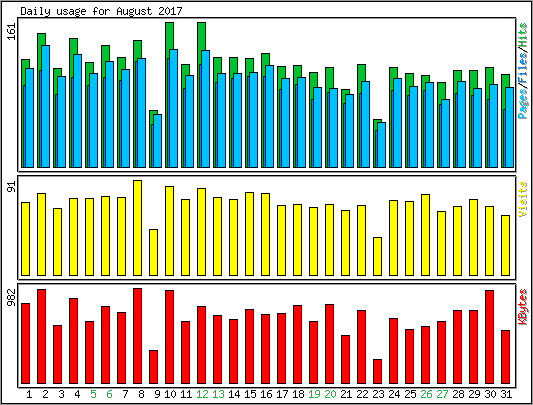Click day label 4 on x-axis

click(x=77, y=394)
